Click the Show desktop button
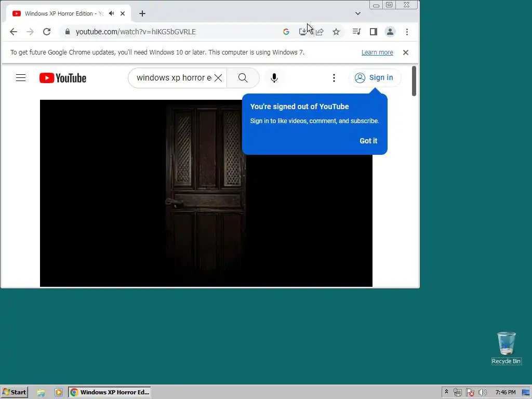The height and width of the screenshot is (399, 532). tap(526, 392)
